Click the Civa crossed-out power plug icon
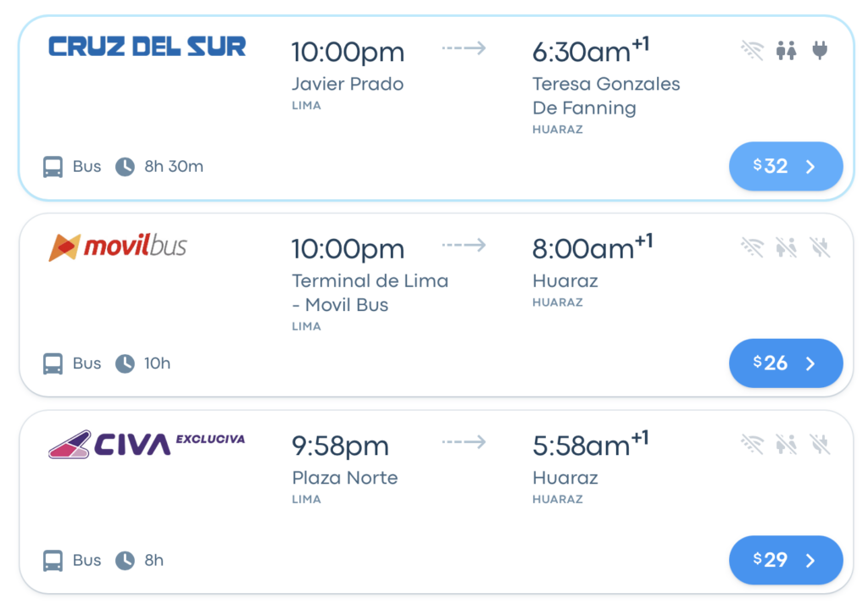This screenshot has width=868, height=604. tap(820, 444)
